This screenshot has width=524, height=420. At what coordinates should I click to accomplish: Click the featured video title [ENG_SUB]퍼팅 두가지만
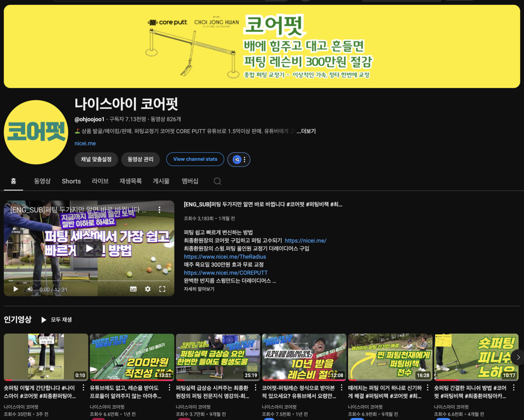click(x=263, y=204)
